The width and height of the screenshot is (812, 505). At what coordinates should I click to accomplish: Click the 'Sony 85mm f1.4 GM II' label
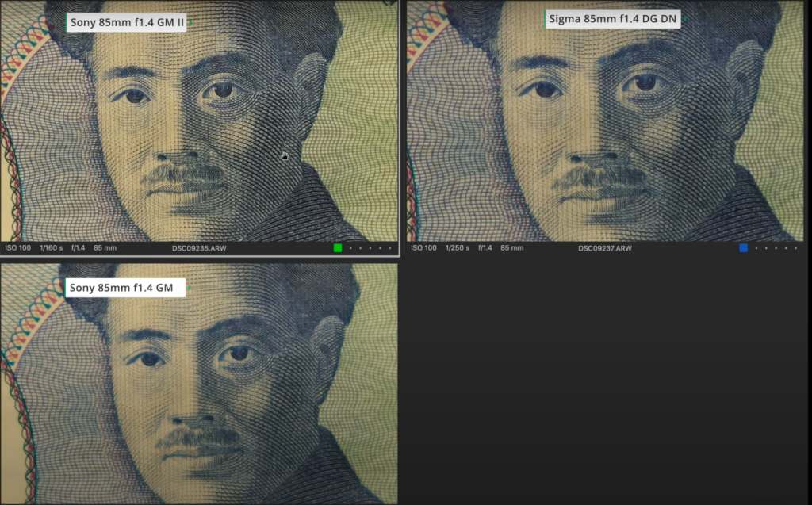(126, 22)
